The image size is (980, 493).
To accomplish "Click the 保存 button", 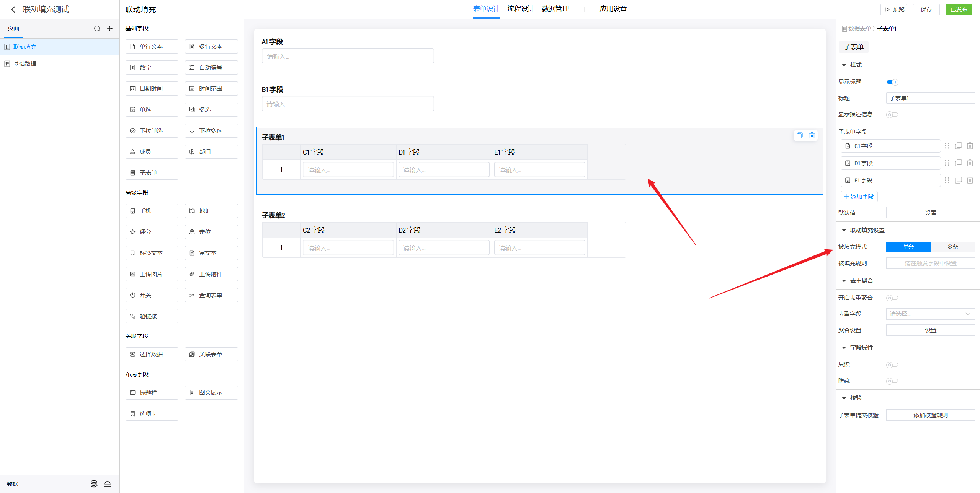I will tap(926, 10).
